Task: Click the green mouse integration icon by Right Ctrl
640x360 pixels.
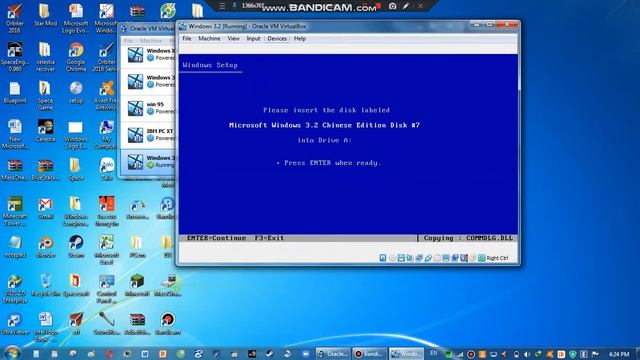Action: click(x=482, y=258)
